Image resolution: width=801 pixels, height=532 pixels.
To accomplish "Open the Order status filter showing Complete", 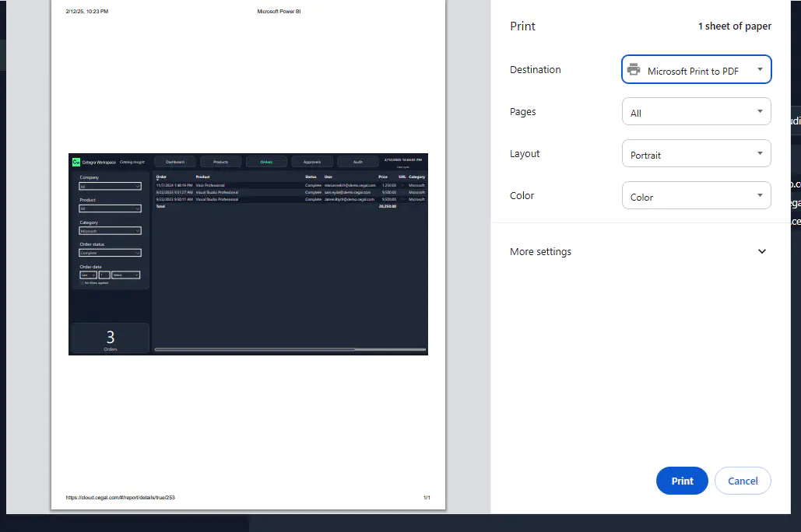I will click(x=110, y=253).
